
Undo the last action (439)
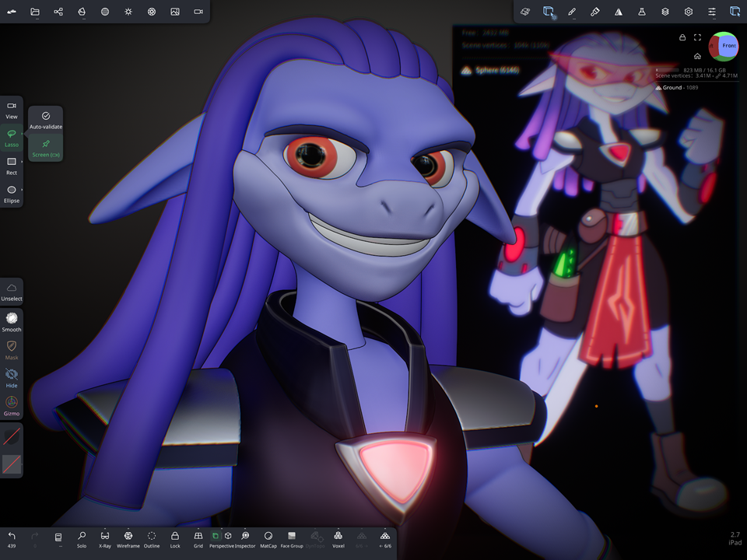(x=12, y=540)
